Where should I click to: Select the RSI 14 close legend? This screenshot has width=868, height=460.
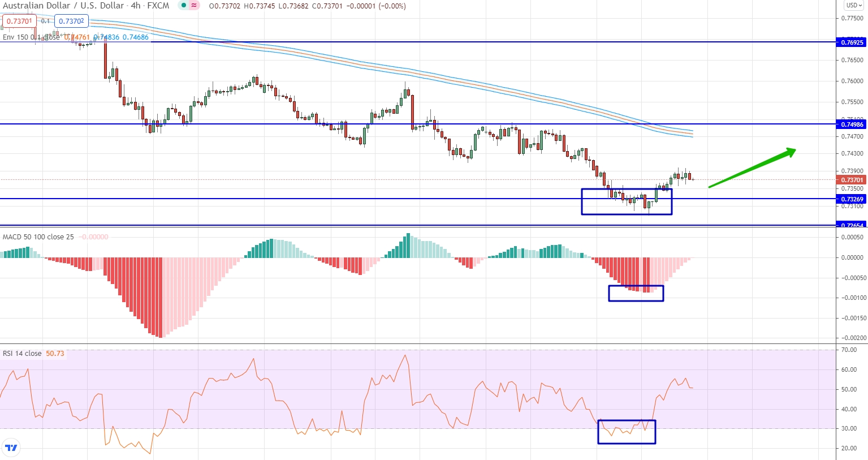[22, 354]
